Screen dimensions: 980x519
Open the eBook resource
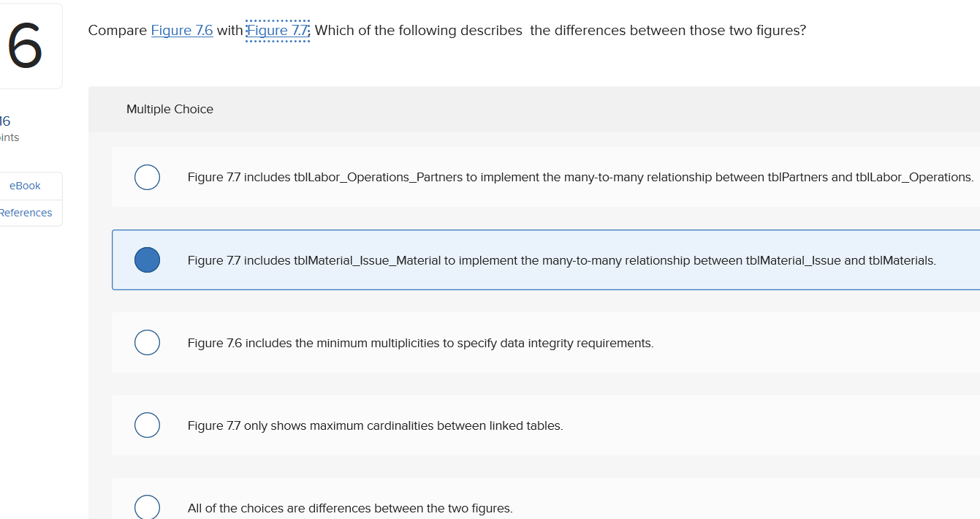[x=24, y=186]
